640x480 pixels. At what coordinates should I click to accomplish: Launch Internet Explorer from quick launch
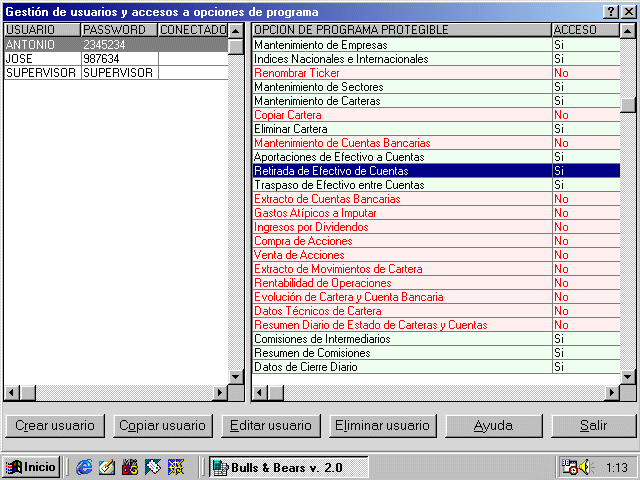point(84,467)
